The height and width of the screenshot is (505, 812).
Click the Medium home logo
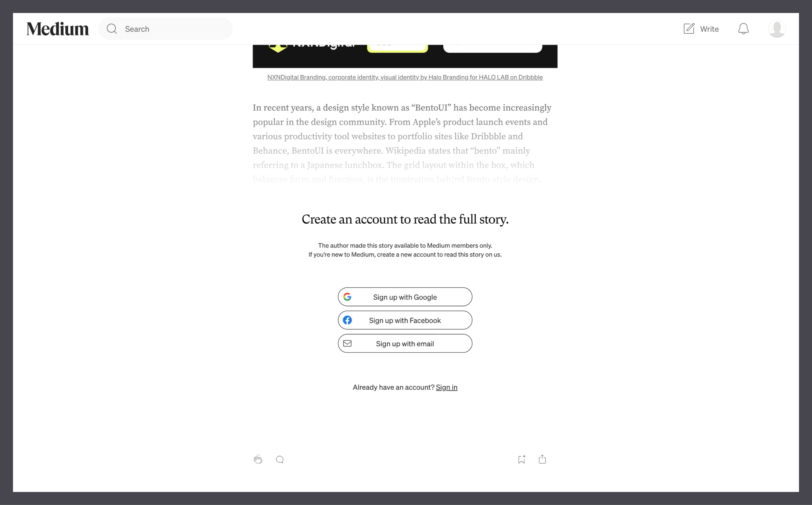[58, 28]
